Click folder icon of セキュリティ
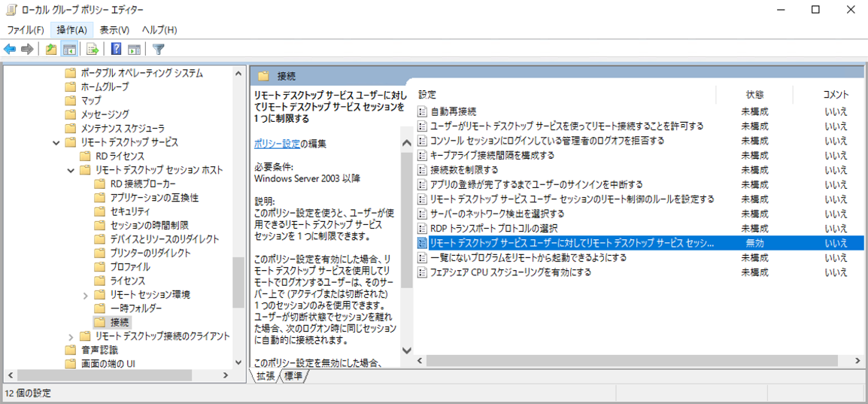Image resolution: width=868 pixels, height=404 pixels. point(99,211)
